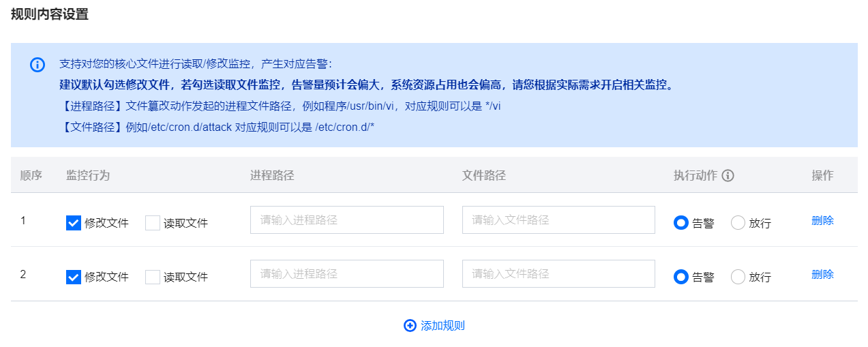Select 放行 radio button in rule 1
Viewport: 868px width, 347px height.
point(738,223)
